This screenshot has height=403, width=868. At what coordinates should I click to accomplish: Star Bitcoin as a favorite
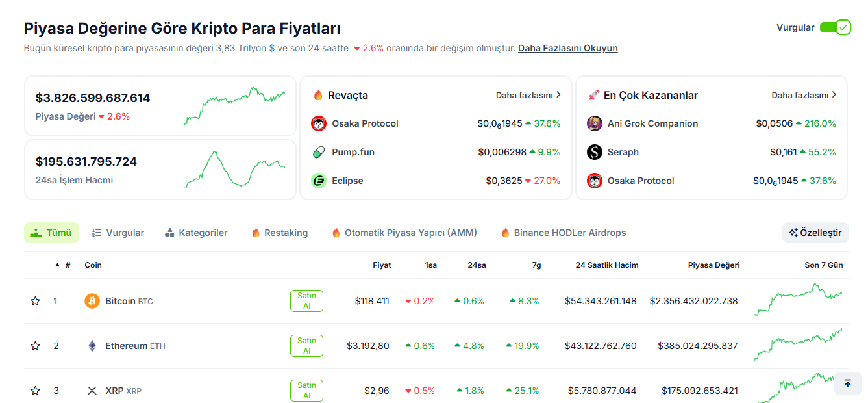pyautogui.click(x=36, y=301)
